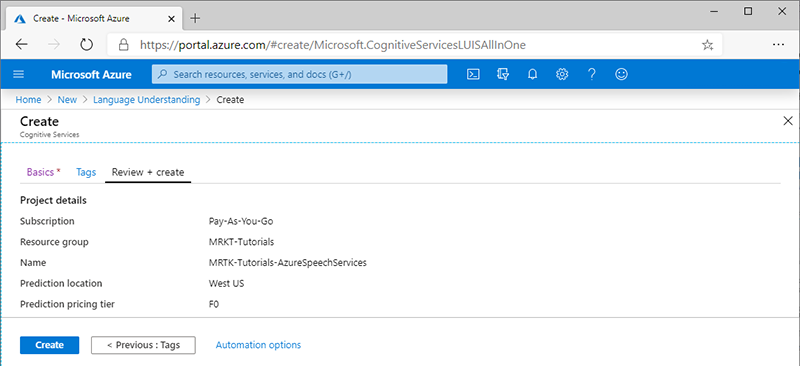Open Cloud Shell from the header
Viewport: 800px width, 366px height.
[x=473, y=75]
